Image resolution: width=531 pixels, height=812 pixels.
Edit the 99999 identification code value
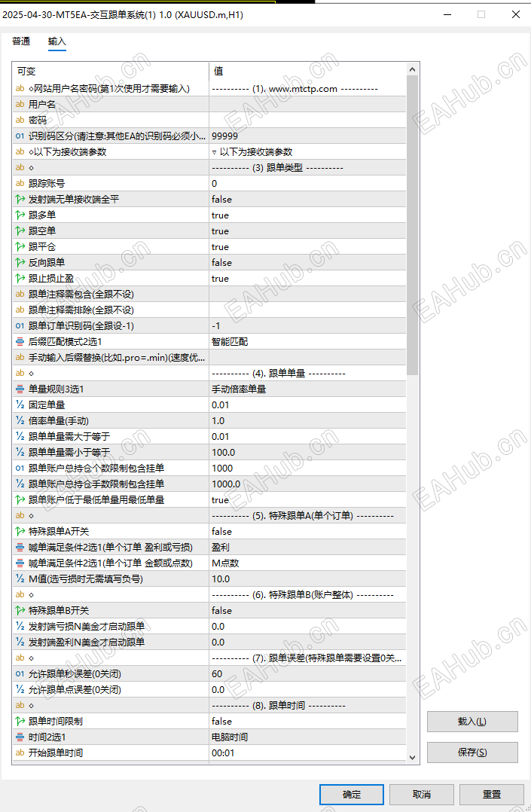(308, 136)
